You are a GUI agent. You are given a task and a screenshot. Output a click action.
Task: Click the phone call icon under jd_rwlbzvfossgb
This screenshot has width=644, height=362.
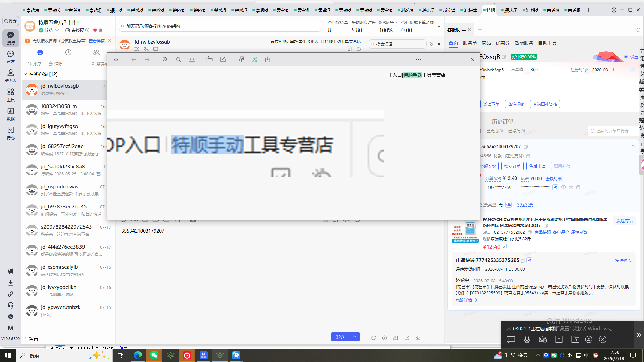pos(146,49)
